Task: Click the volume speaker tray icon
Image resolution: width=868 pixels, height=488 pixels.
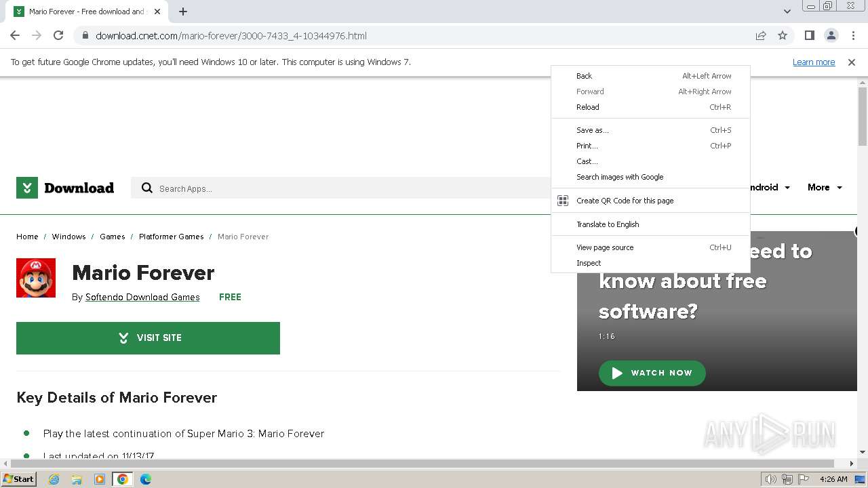Action: click(x=771, y=479)
